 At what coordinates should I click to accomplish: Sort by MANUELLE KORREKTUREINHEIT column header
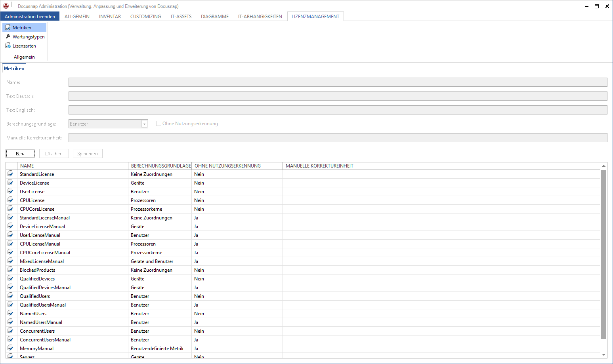click(x=318, y=166)
